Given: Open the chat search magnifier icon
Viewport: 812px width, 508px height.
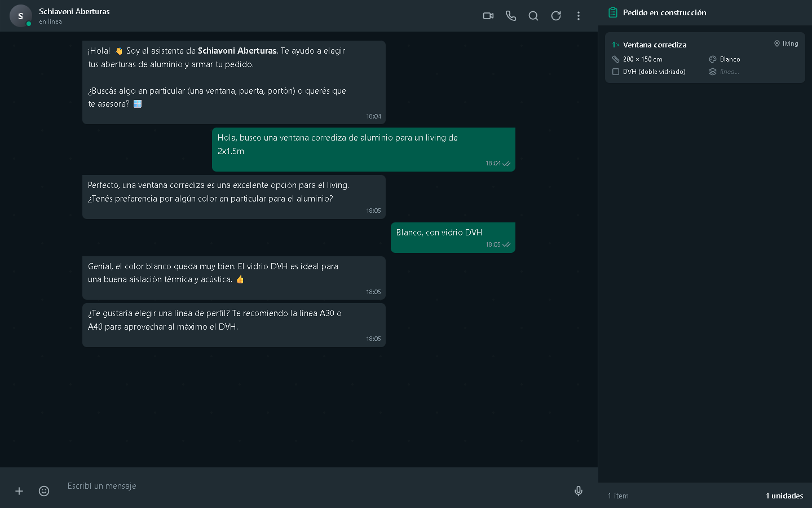Looking at the screenshot, I should pos(533,16).
